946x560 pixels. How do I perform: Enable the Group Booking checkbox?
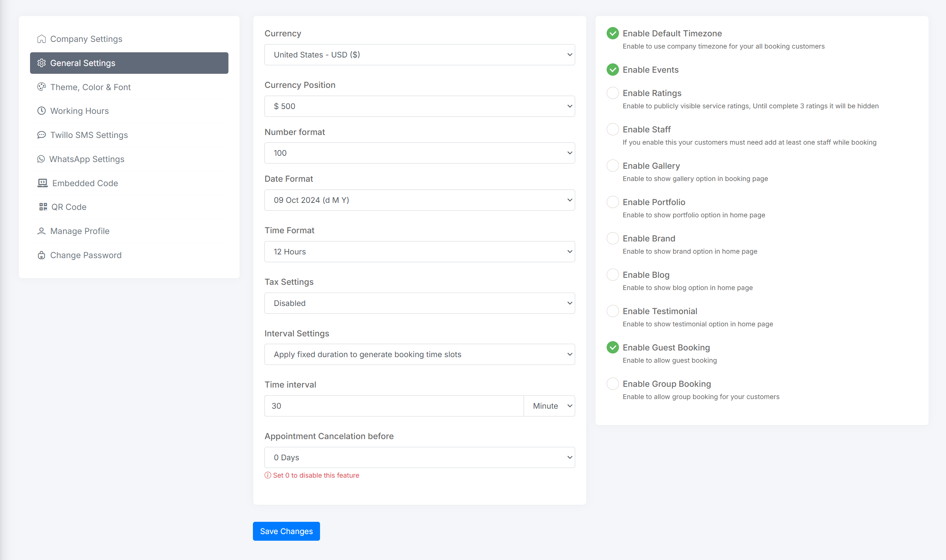[612, 384]
